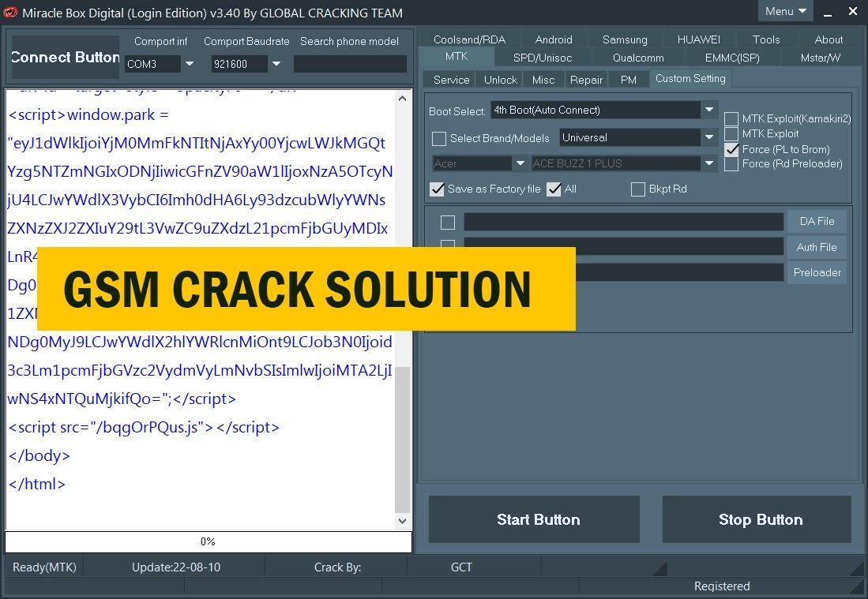Select the Mstar/W tab
The image size is (868, 599).
pyautogui.click(x=821, y=58)
